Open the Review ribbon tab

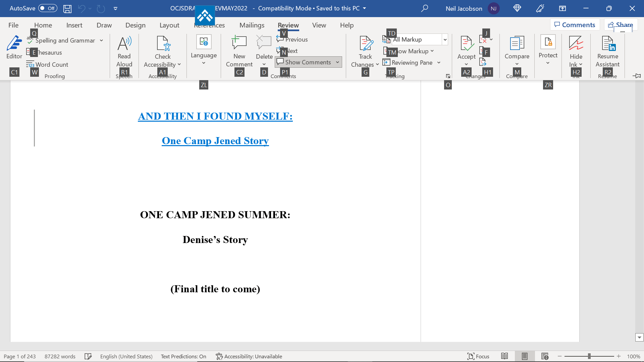(x=288, y=25)
